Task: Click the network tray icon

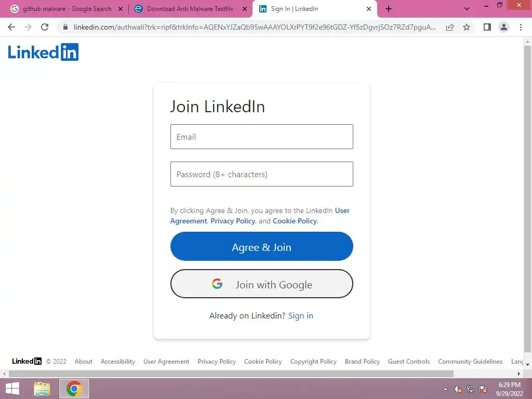Action: (471, 389)
